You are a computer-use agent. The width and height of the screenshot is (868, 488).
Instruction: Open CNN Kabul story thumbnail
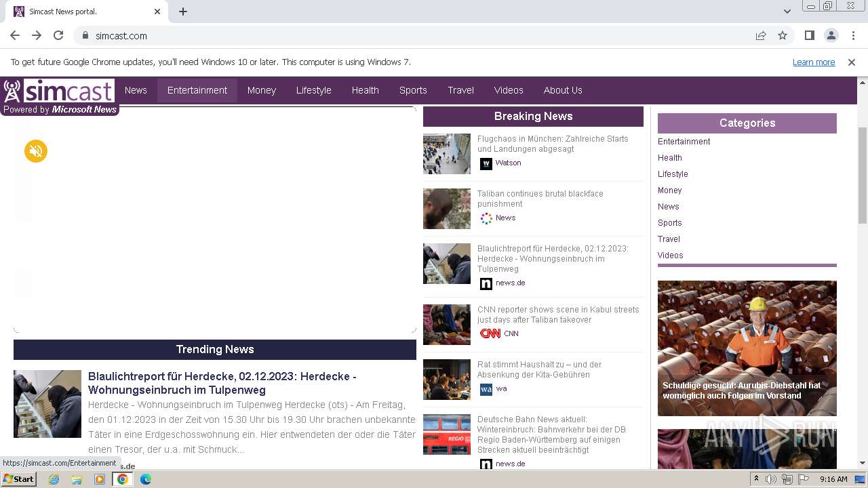(447, 325)
